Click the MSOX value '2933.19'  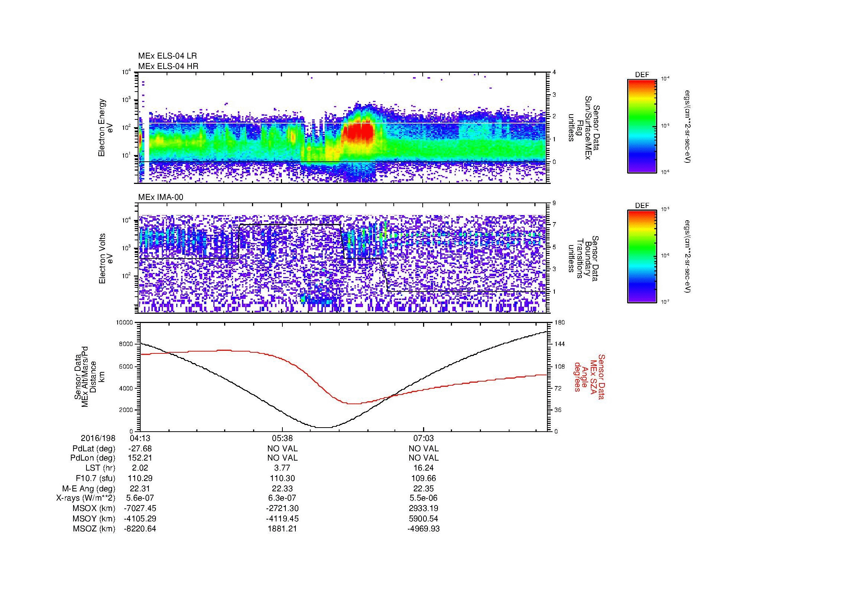(423, 508)
